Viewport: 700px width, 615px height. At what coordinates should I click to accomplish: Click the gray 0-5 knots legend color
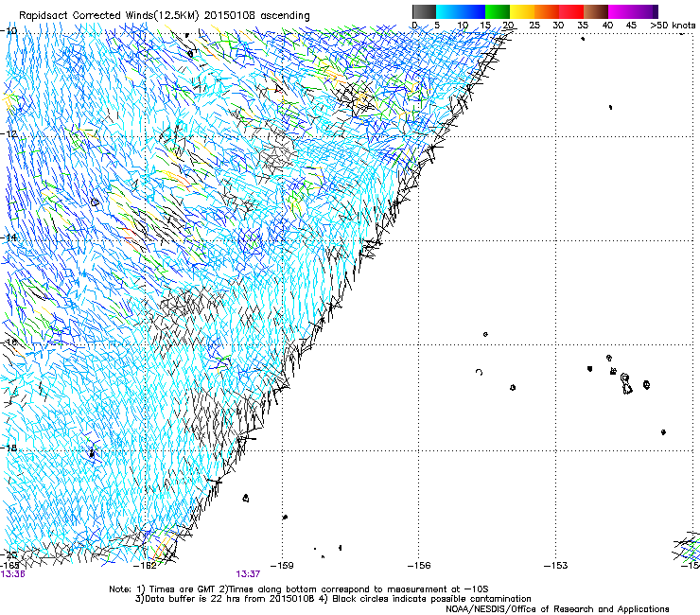tap(424, 11)
